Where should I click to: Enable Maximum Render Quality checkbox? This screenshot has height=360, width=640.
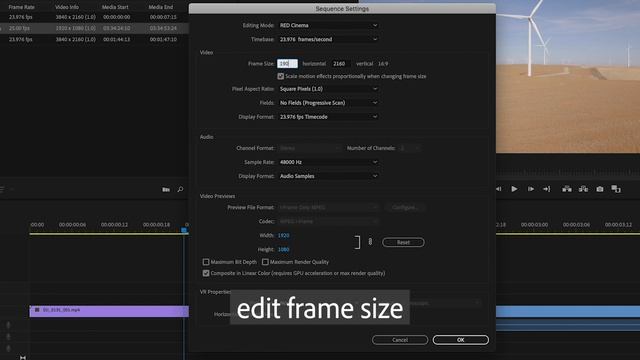coord(265,262)
